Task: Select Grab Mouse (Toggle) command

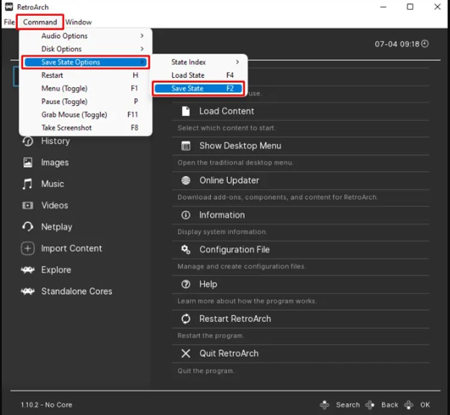Action: [86, 114]
